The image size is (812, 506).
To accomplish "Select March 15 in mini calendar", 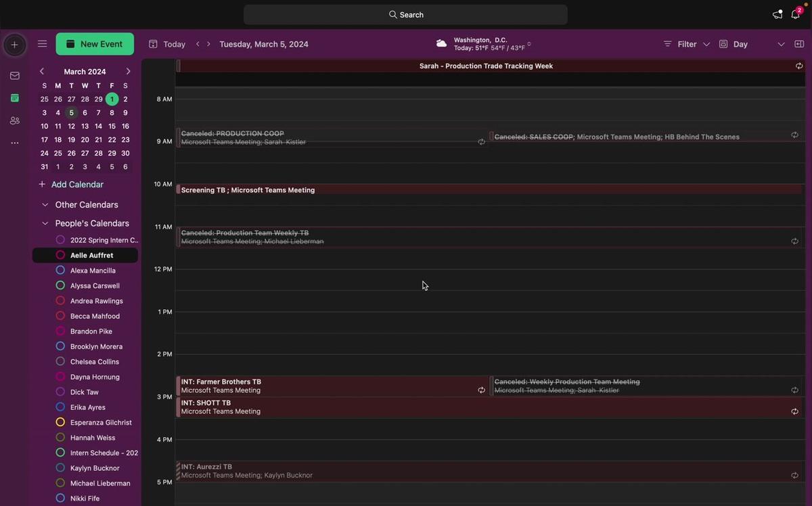I will (112, 127).
